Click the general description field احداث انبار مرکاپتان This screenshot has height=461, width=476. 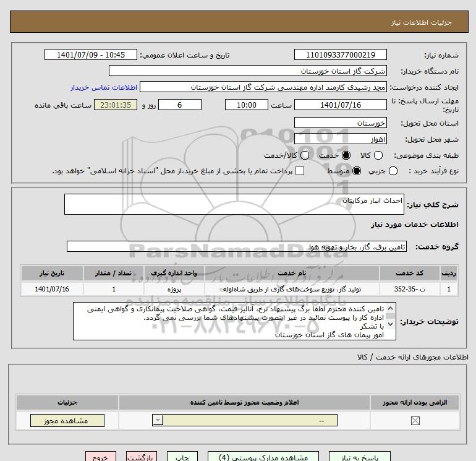234,204
